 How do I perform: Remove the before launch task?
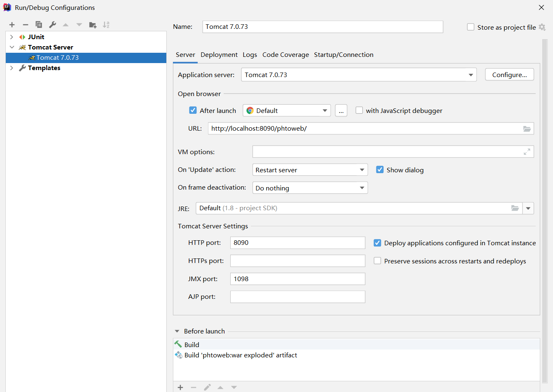194,387
